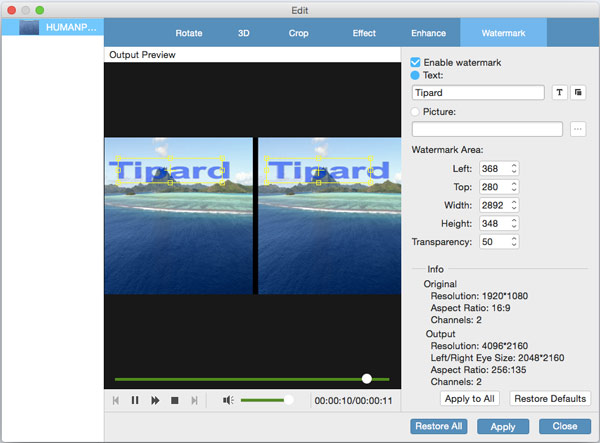The height and width of the screenshot is (443, 600).
Task: Click the Transparency value field 50
Action: [x=494, y=242]
